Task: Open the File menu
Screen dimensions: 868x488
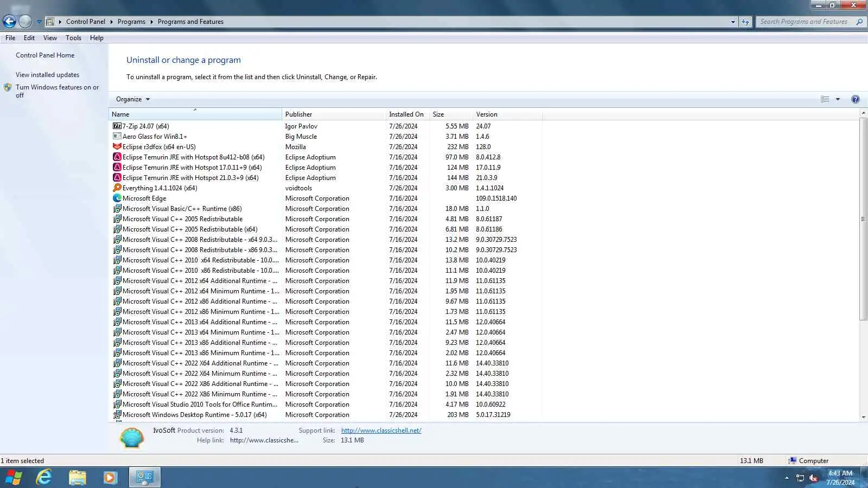Action: click(x=10, y=38)
